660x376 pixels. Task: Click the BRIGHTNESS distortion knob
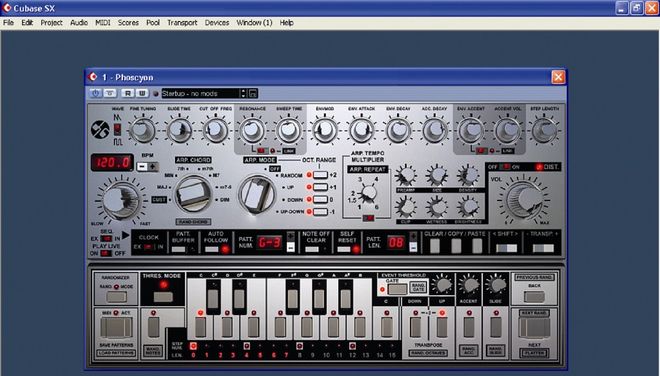[468, 208]
